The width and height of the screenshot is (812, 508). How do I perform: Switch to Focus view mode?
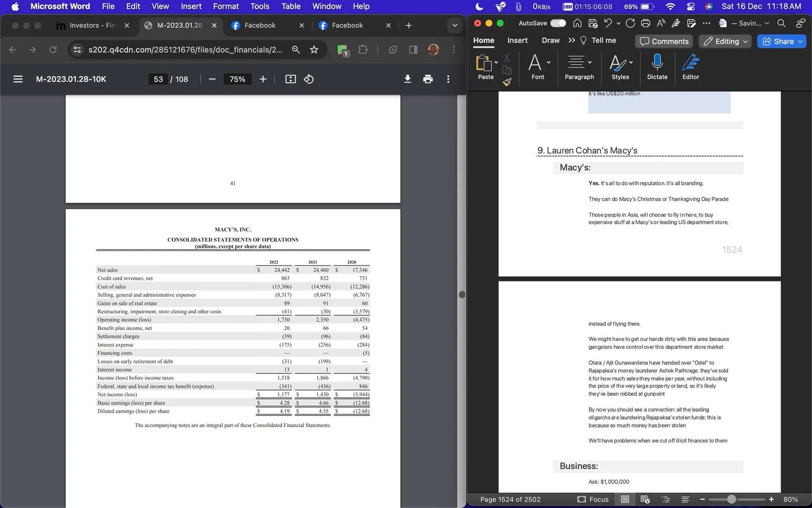point(593,499)
